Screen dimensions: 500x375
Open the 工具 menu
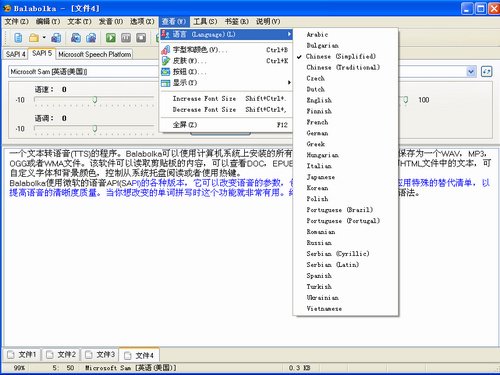click(205, 22)
